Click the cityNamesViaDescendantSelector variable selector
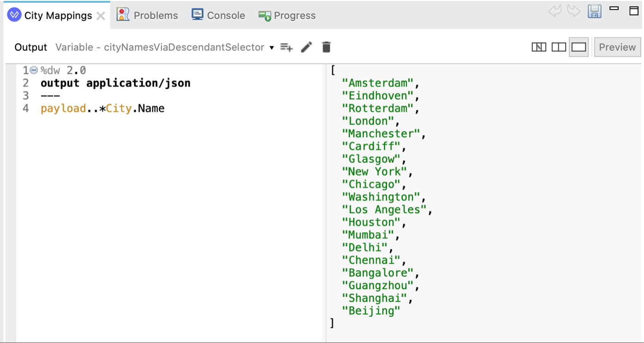The height and width of the screenshot is (343, 644). point(160,47)
